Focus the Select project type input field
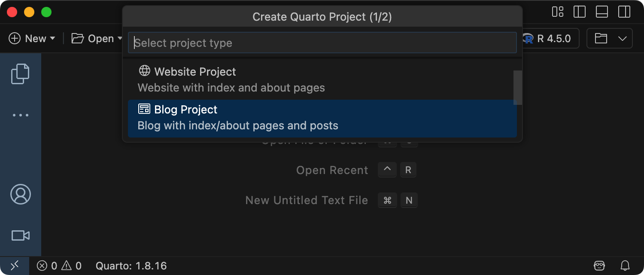Screen dimensions: 644x275 click(322, 43)
